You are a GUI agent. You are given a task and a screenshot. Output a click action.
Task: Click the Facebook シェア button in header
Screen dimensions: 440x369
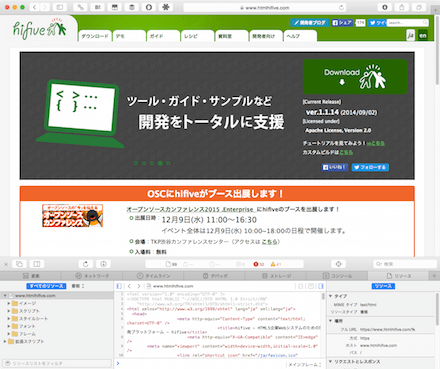tap(342, 23)
